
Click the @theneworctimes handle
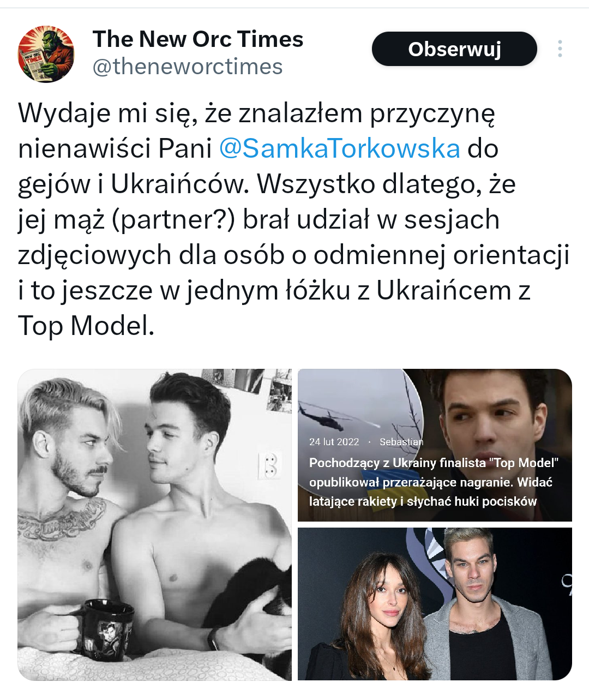[188, 67]
